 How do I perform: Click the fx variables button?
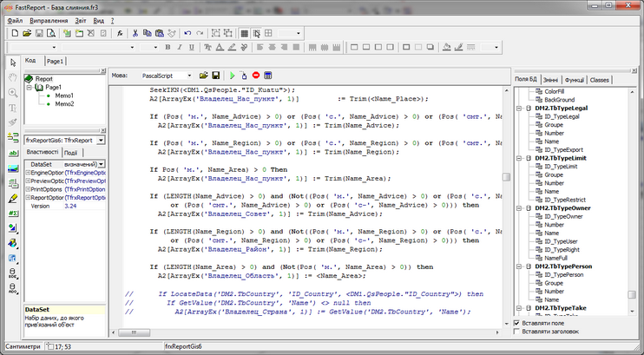[120, 33]
